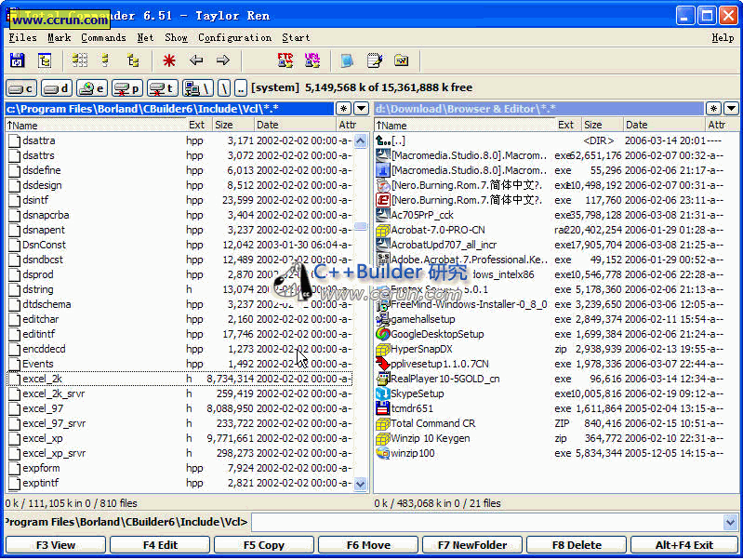Expand the command line history dropdown
Image resolution: width=743 pixels, height=560 pixels.
click(x=731, y=523)
